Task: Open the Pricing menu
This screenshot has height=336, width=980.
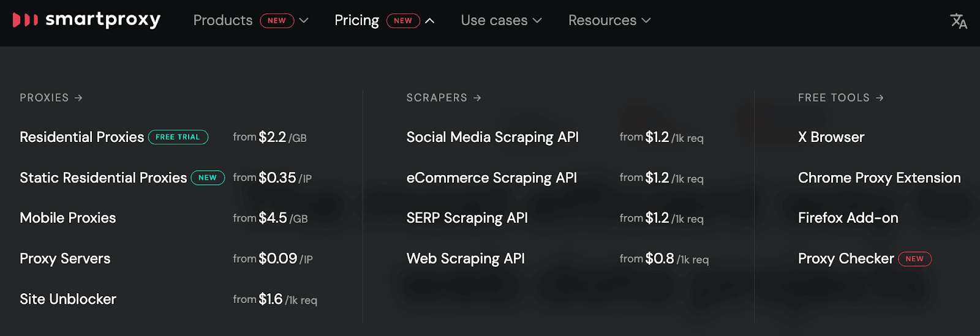Action: pyautogui.click(x=356, y=21)
